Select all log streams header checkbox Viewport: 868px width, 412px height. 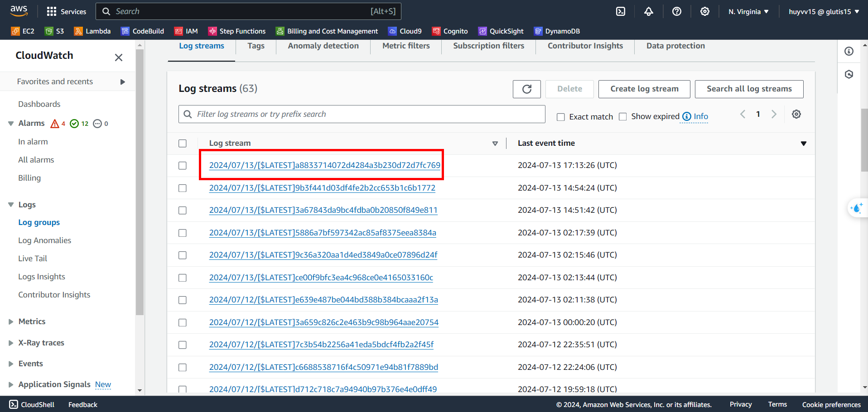point(183,144)
